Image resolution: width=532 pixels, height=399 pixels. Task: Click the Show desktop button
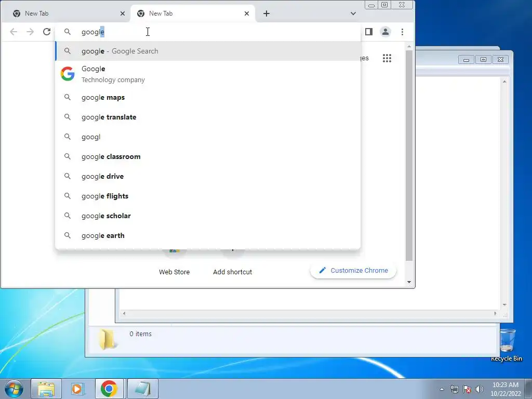(x=528, y=389)
